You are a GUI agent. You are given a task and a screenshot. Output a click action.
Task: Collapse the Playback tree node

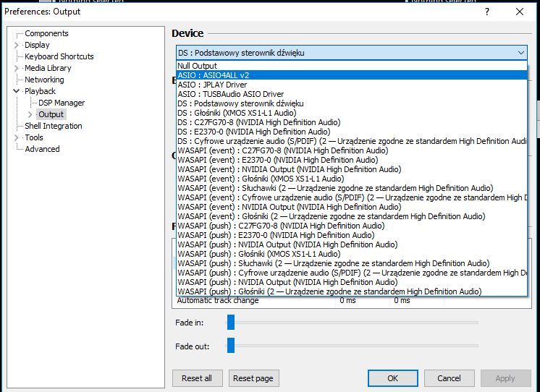click(x=16, y=91)
